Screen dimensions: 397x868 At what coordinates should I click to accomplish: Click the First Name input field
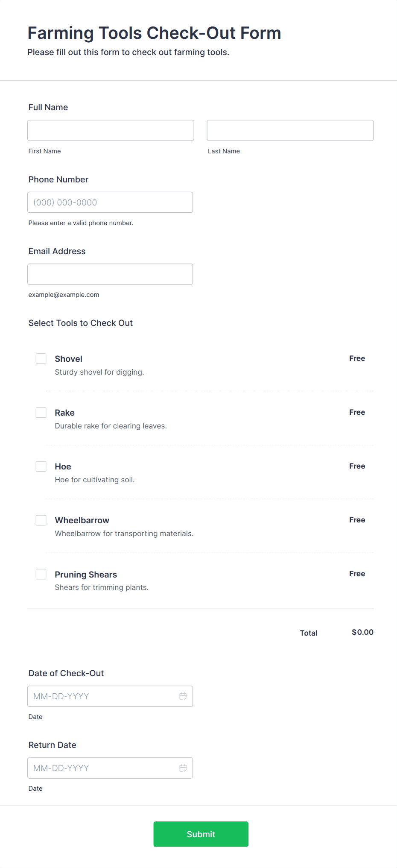point(111,130)
